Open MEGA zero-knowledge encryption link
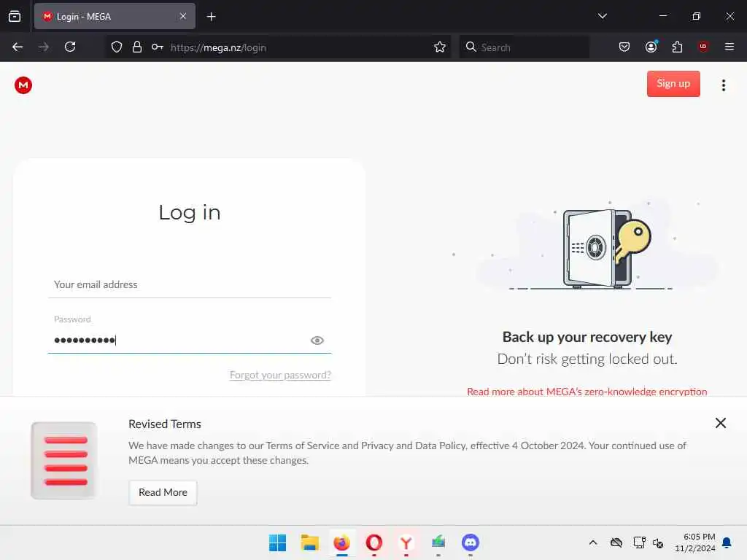This screenshot has width=747, height=560. (x=587, y=392)
